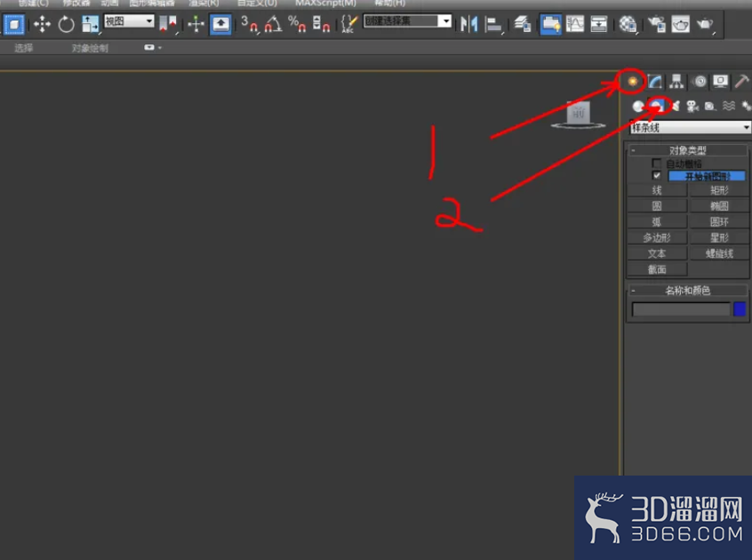Switch to the Hierarchy command panel tab
Viewport: 752px width, 560px height.
[x=676, y=82]
